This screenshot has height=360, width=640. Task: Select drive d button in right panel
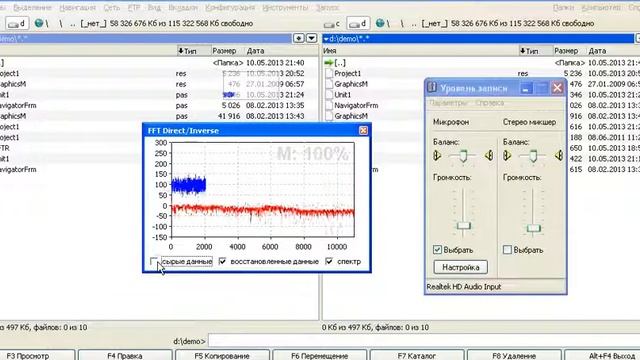(x=358, y=24)
